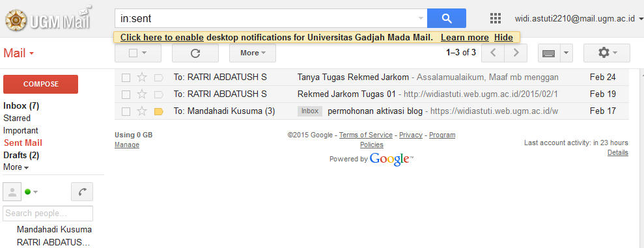Click the phone call icon in chat
The height and width of the screenshot is (248, 644).
[x=82, y=192]
